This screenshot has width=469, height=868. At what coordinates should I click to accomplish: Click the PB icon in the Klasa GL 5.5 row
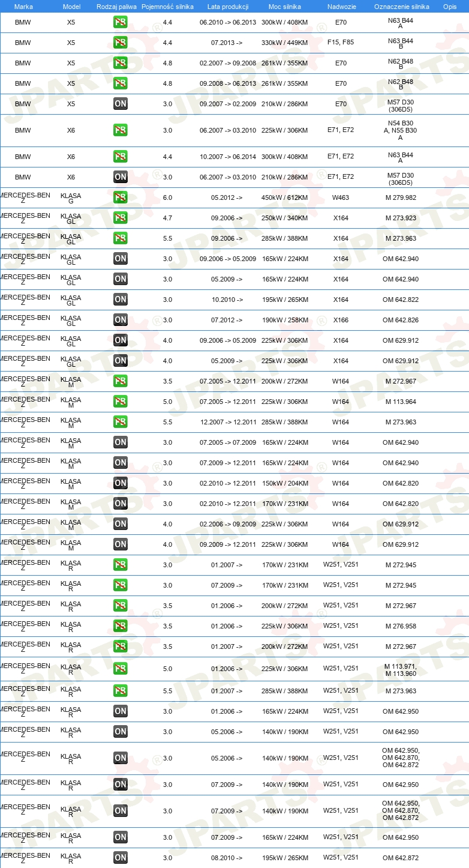pos(120,238)
